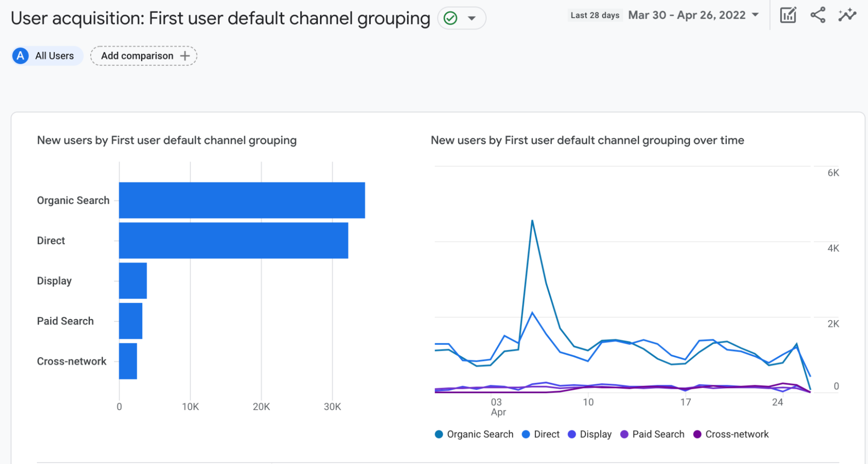Select the All Users segment chip
This screenshot has height=464, width=868.
(x=47, y=56)
